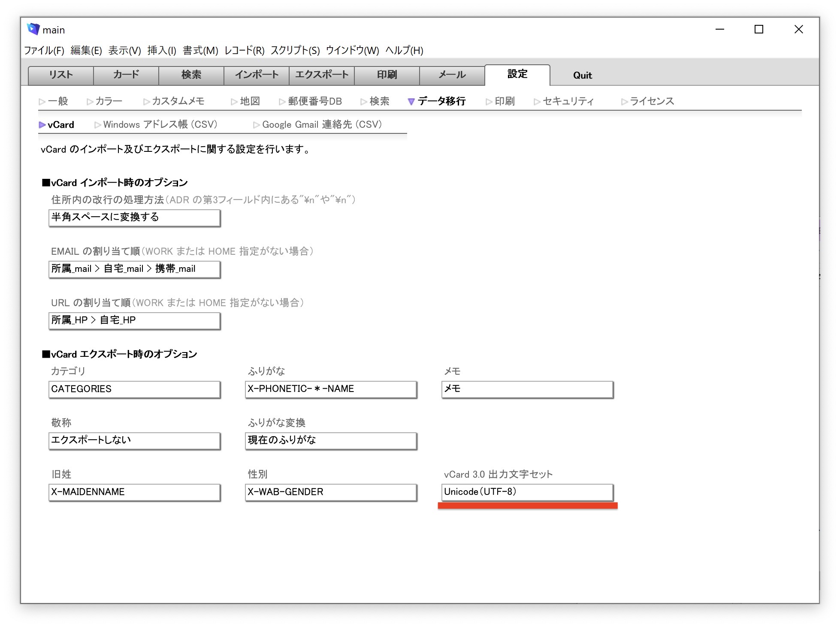Click the main app icon in title bar
The image size is (840, 627).
pos(33,29)
